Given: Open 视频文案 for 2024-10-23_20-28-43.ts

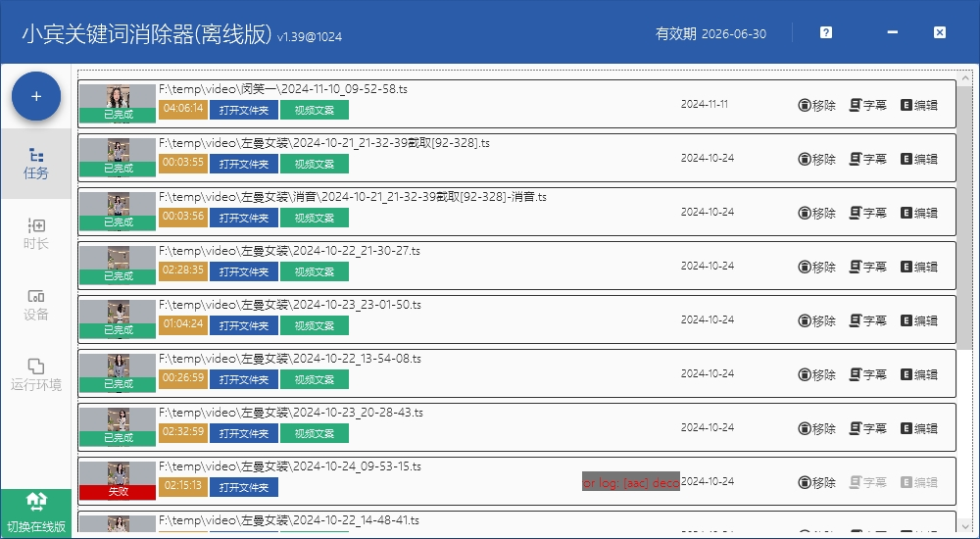Looking at the screenshot, I should click(315, 433).
